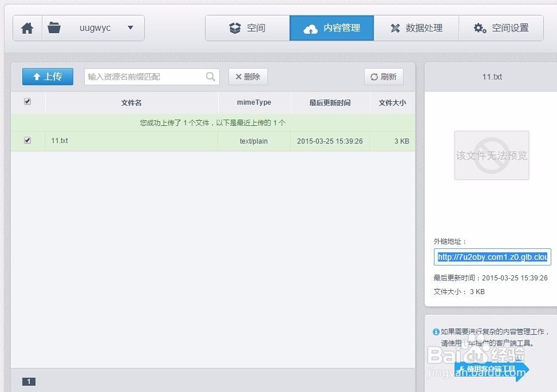
Task: Click the circular refresh icon on 刷新 button
Action: 374,76
